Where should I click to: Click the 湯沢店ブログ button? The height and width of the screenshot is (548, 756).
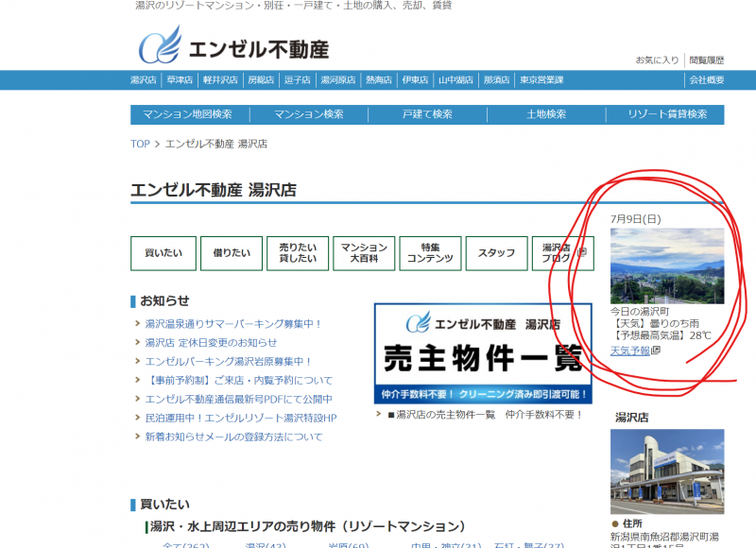[562, 253]
